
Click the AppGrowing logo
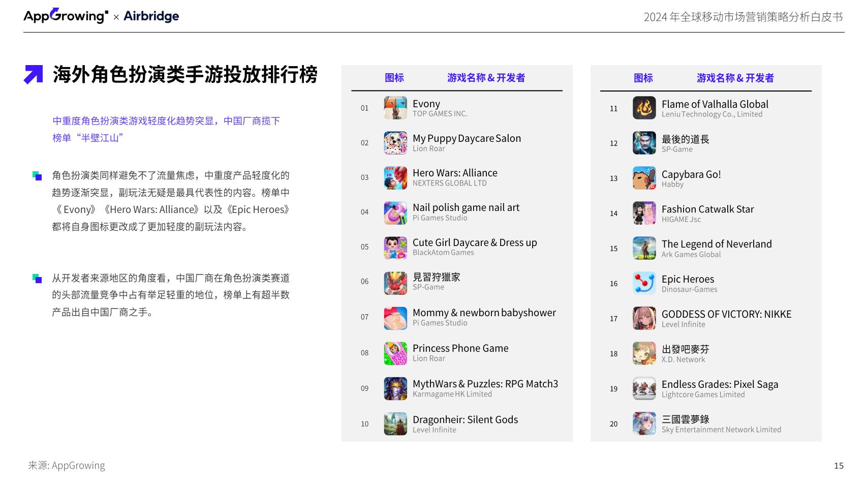click(x=66, y=16)
